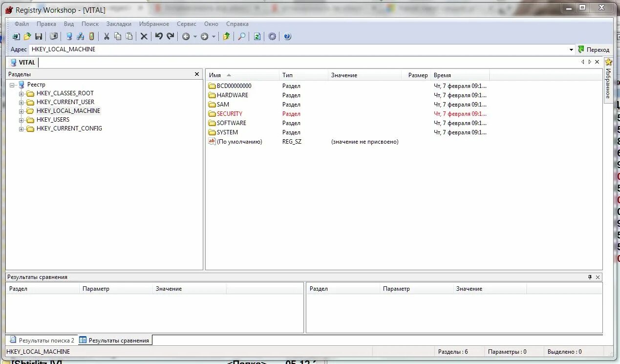The width and height of the screenshot is (620, 364).
Task: Open the Поиск menu
Action: (x=90, y=24)
